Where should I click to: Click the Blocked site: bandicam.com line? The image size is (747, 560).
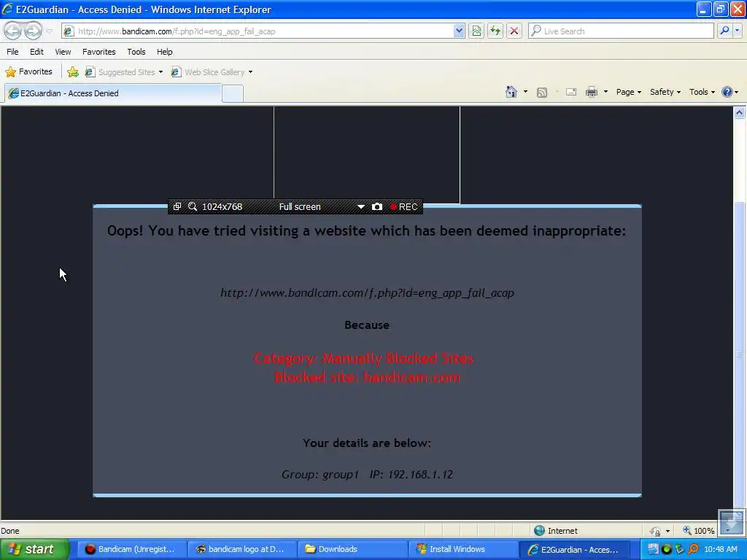tap(368, 378)
